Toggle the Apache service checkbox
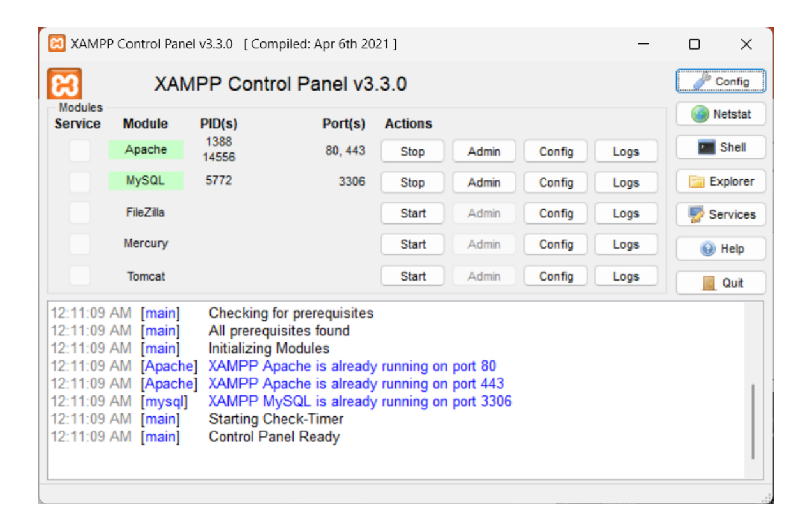 pos(80,151)
